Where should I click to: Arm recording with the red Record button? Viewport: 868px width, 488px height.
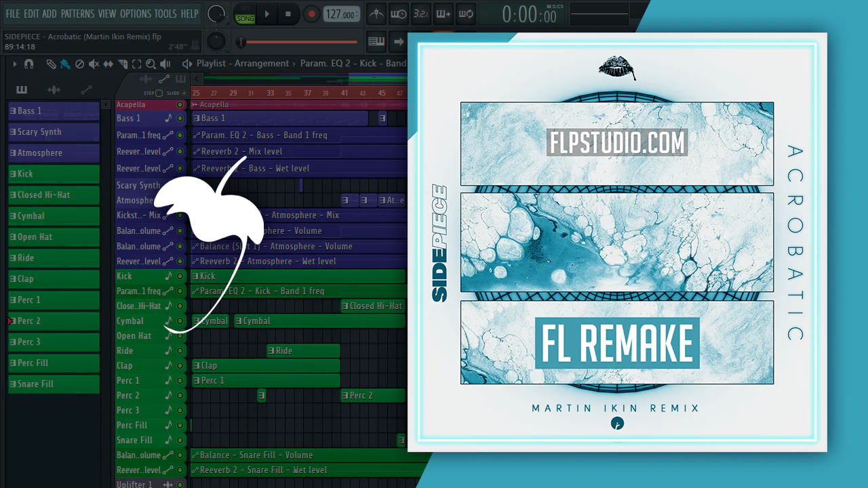pyautogui.click(x=311, y=14)
